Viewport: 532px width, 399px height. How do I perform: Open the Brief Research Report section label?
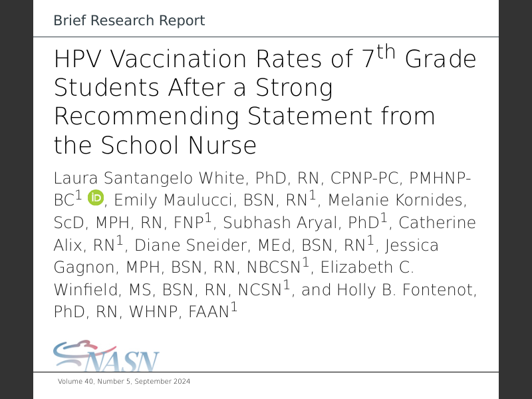[x=129, y=21]
